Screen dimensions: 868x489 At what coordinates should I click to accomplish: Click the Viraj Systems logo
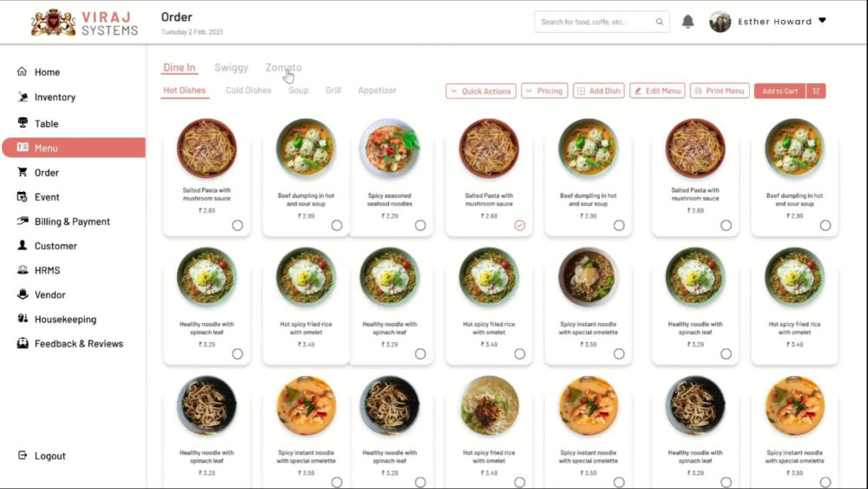pyautogui.click(x=85, y=23)
